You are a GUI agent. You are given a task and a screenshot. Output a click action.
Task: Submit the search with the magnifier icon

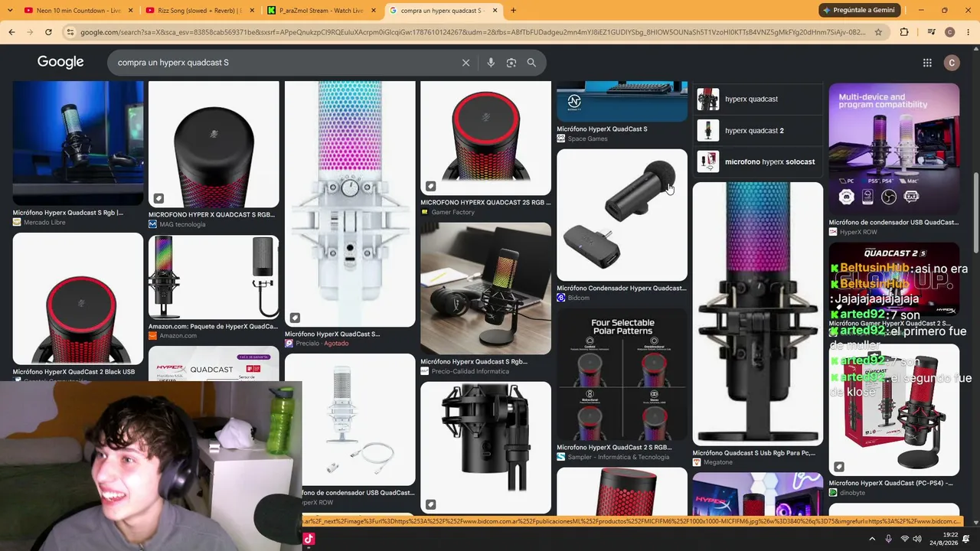point(531,63)
